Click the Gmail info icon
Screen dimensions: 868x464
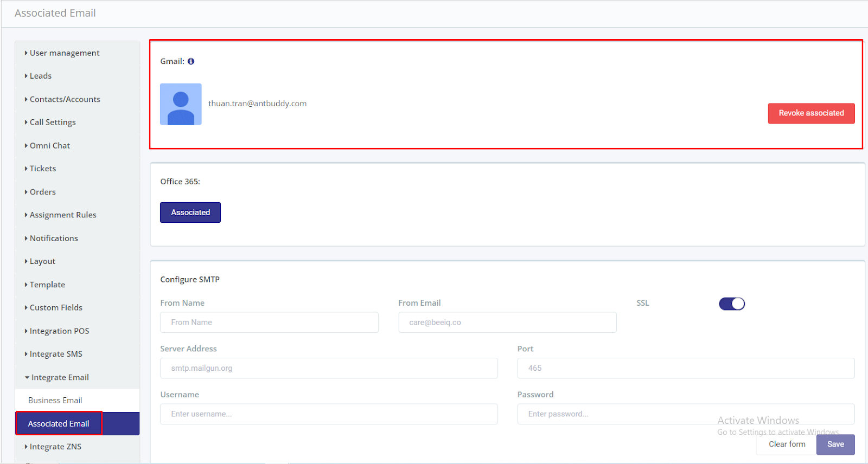191,61
